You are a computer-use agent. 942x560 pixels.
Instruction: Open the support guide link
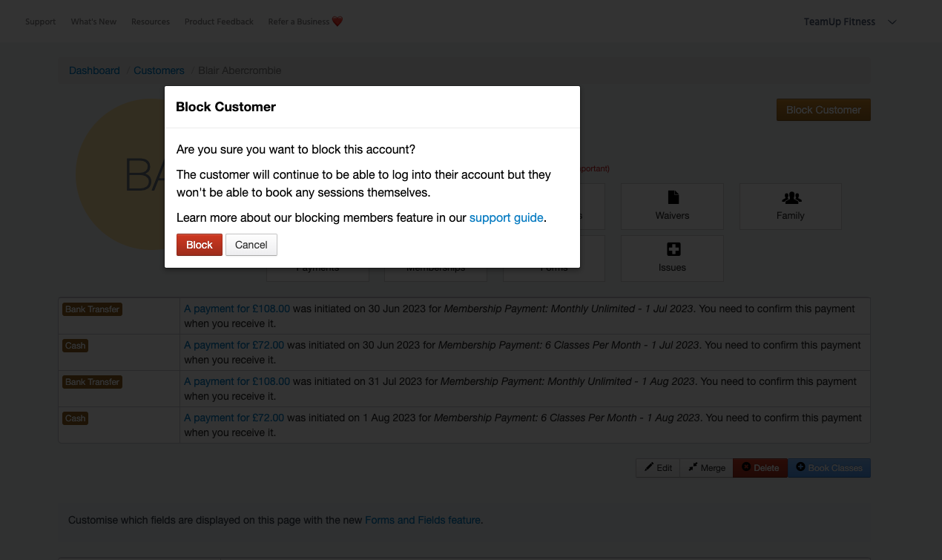(506, 218)
